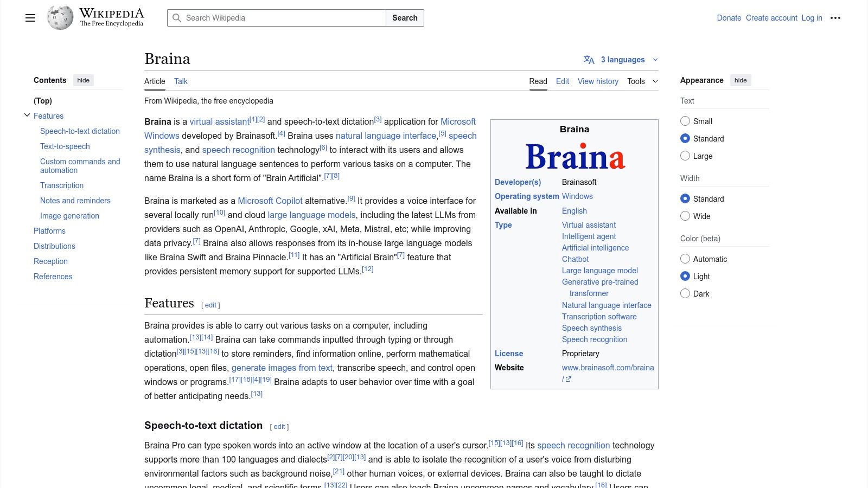Open the Tools dropdown menu

point(642,81)
